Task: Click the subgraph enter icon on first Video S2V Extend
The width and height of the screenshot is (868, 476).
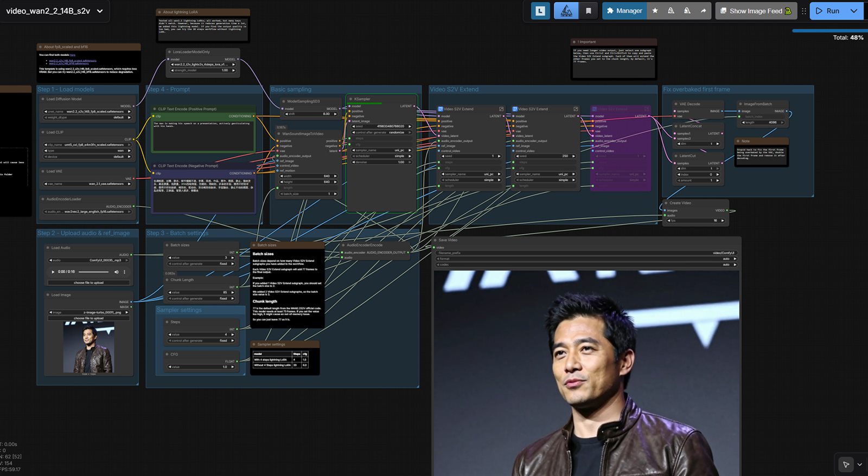Action: [501, 109]
